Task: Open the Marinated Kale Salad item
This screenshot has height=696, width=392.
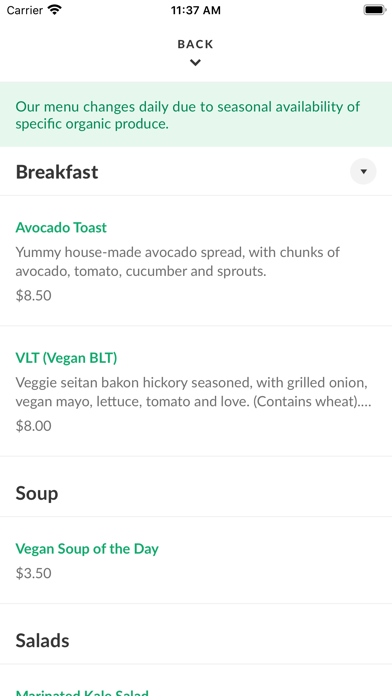Action: tap(82, 692)
